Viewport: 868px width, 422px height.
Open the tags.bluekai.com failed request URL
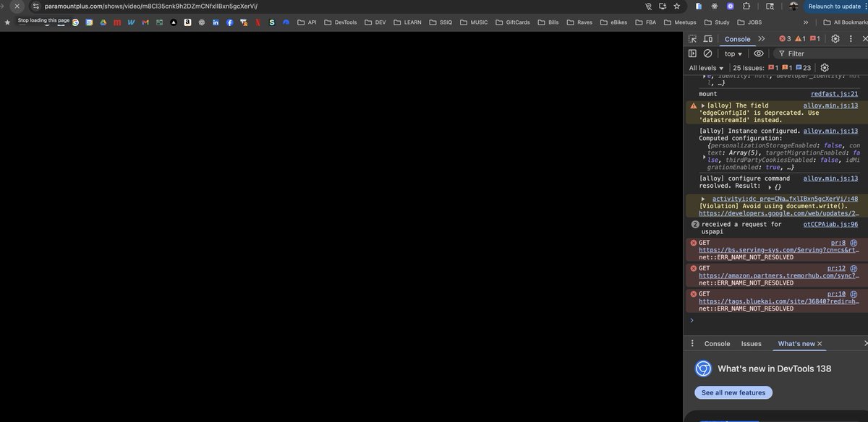[x=778, y=301]
